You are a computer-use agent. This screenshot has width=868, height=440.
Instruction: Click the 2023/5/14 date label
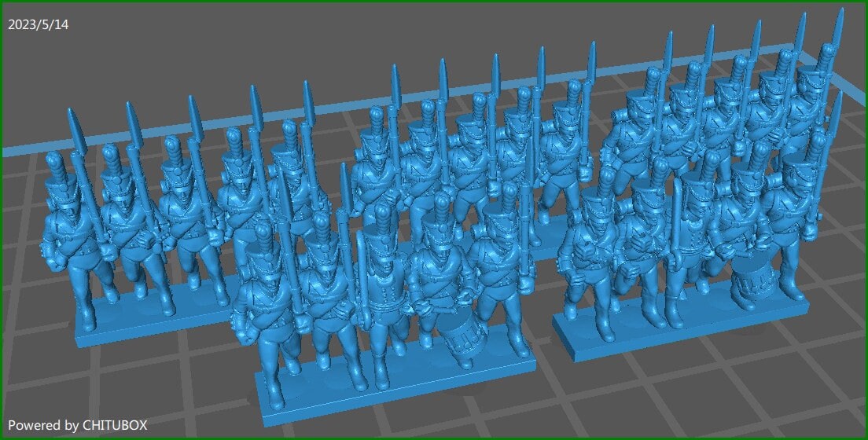point(39,25)
